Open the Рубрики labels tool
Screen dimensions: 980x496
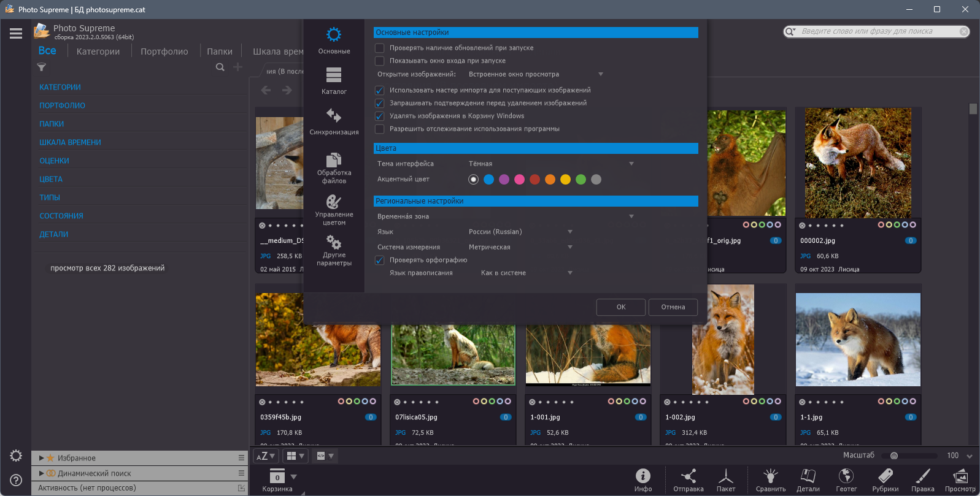(885, 480)
